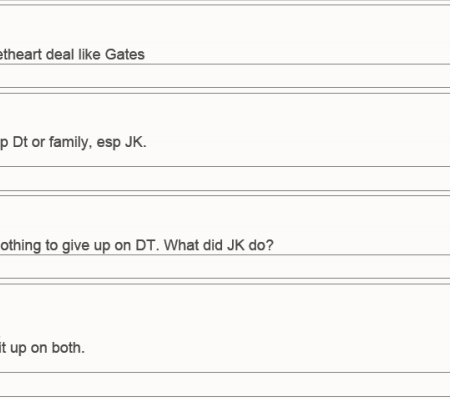The width and height of the screenshot is (450, 399).
Task: Select the 'JK.' text after 'esp'
Action: tap(136, 142)
